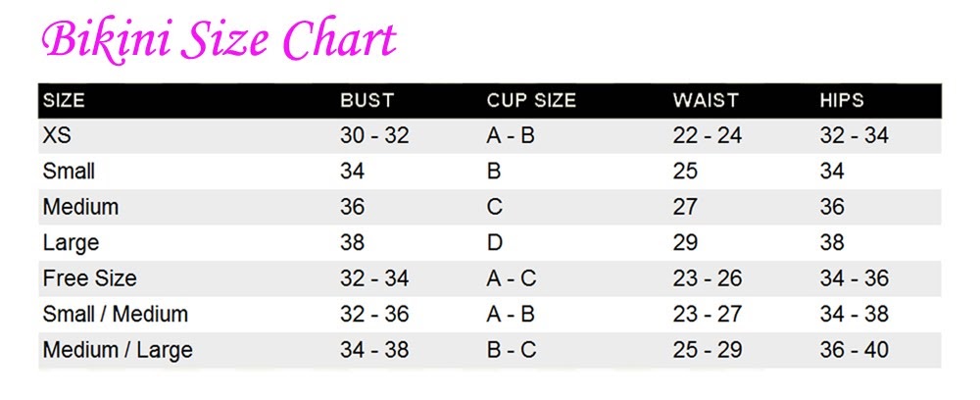
Task: Click the WAIST column header
Action: [706, 101]
